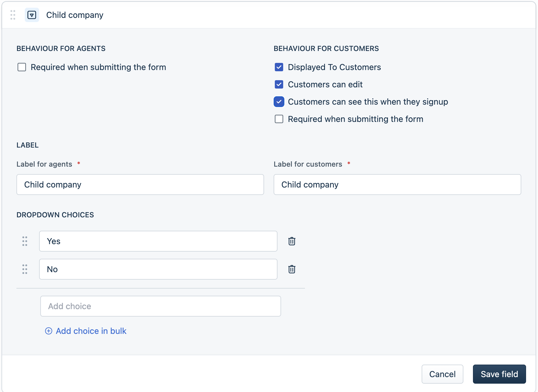
Task: Click the plus icon for bulk choices
Action: (x=49, y=331)
